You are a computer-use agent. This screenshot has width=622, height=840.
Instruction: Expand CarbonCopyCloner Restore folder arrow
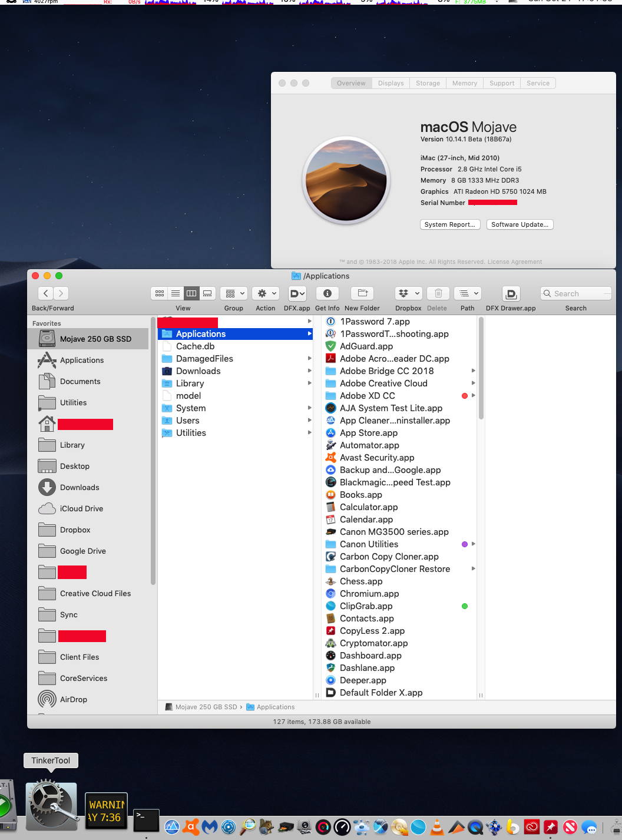coord(473,569)
